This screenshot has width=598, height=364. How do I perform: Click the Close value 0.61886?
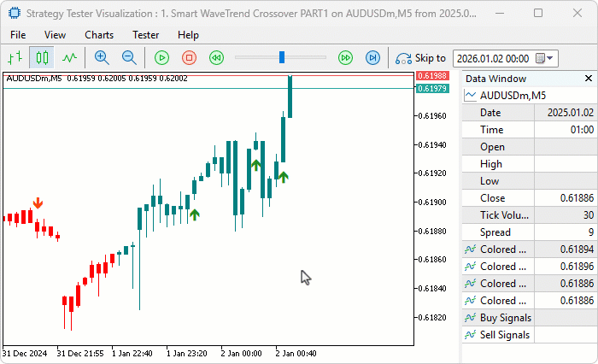tap(577, 198)
